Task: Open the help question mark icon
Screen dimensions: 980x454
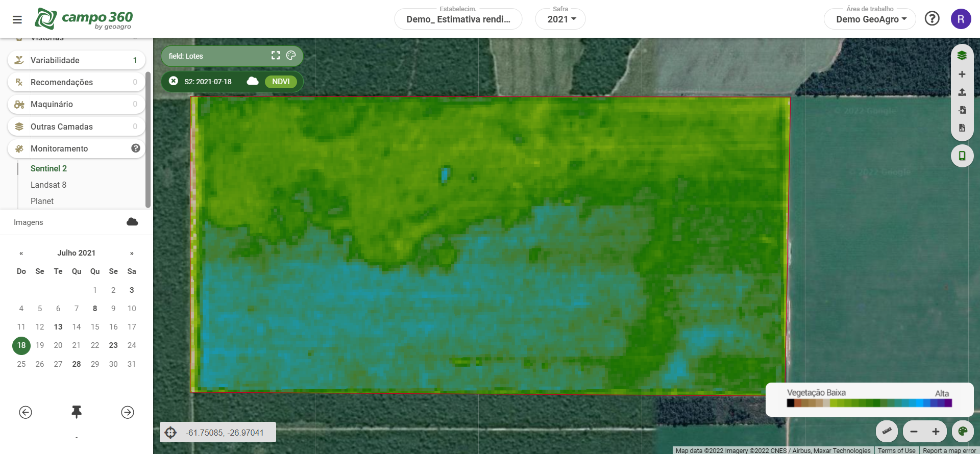Action: (x=932, y=19)
